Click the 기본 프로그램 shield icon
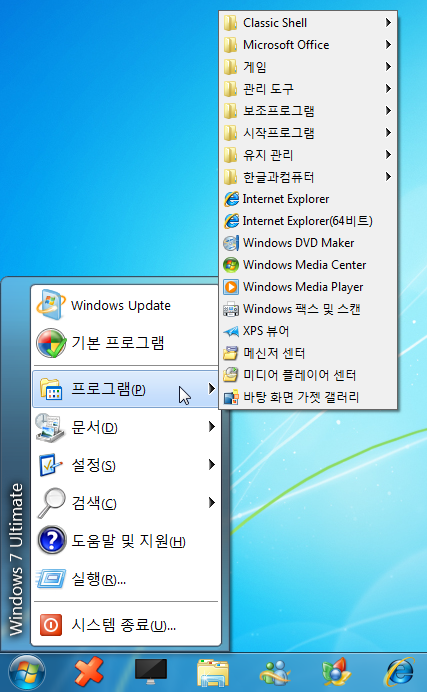Screen dimensions: 427x692 (51, 342)
